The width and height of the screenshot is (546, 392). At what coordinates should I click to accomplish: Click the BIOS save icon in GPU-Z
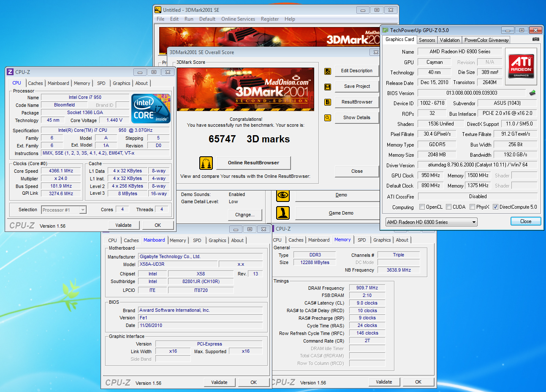click(532, 93)
